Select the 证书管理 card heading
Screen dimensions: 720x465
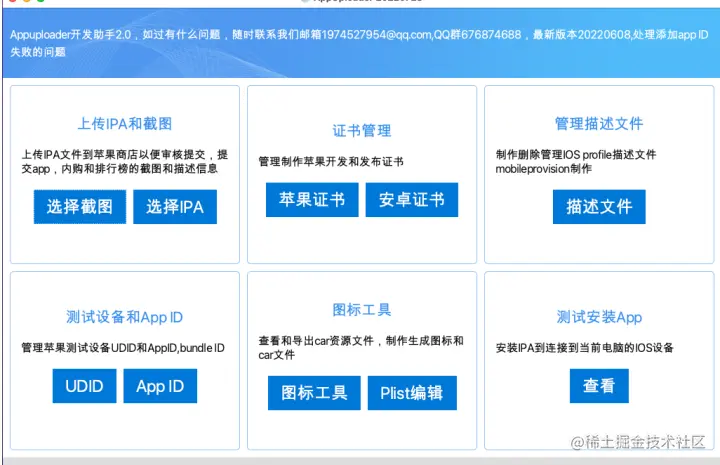362,130
